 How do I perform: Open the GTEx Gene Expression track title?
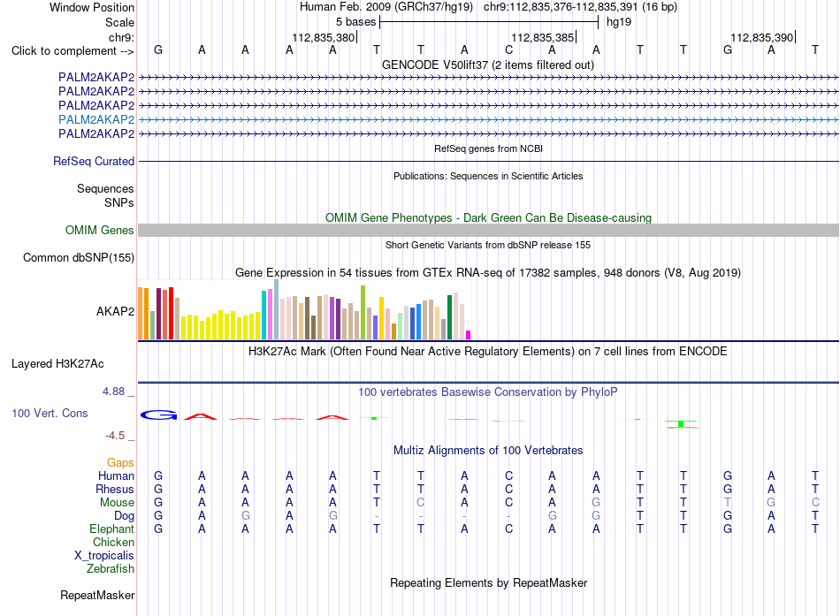pos(488,272)
